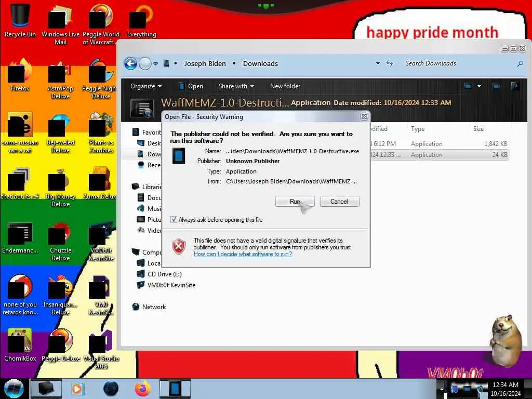The height and width of the screenshot is (399, 532).
Task: Select the Bejeweled Deluxe desktop icon
Action: (x=60, y=133)
